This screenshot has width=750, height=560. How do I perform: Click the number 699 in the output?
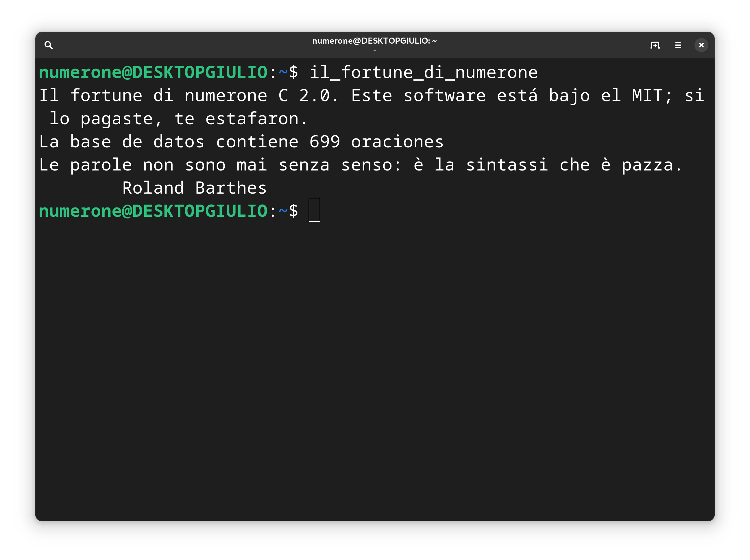coord(324,142)
